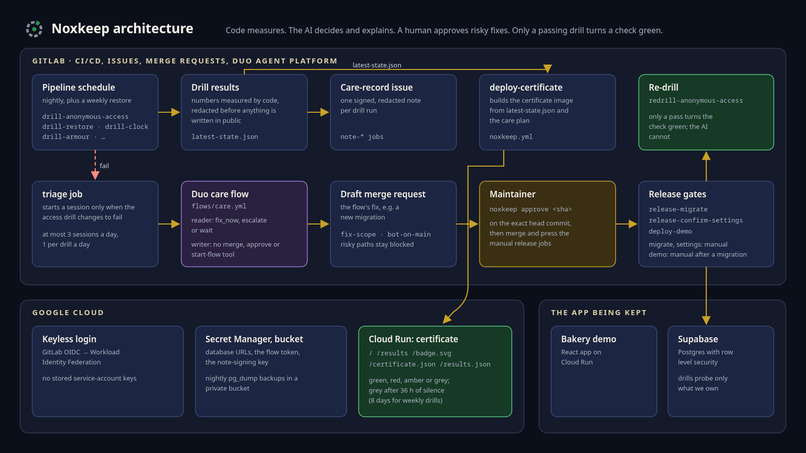Click the Bakery demo heading
Viewport: 806px width, 453px height.
(589, 339)
